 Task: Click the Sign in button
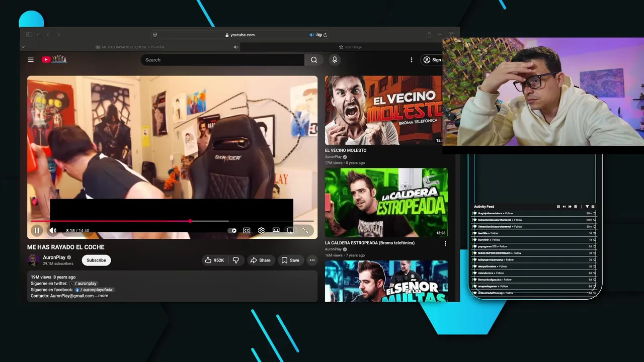[432, 60]
